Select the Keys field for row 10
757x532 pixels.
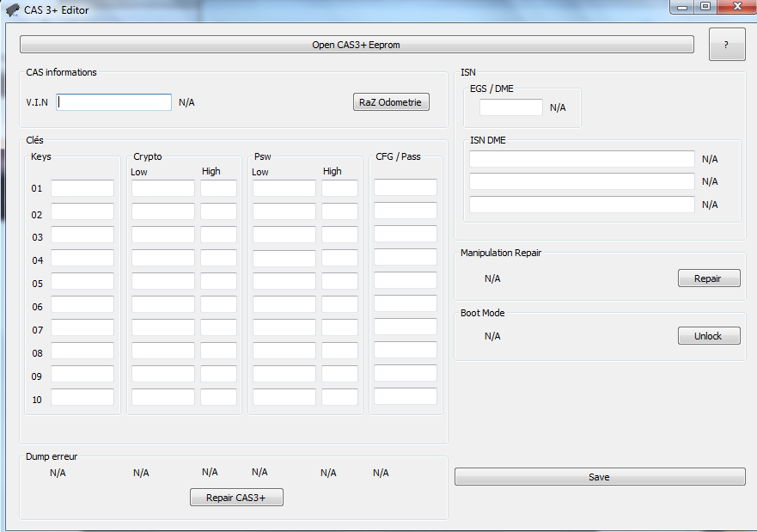[82, 397]
